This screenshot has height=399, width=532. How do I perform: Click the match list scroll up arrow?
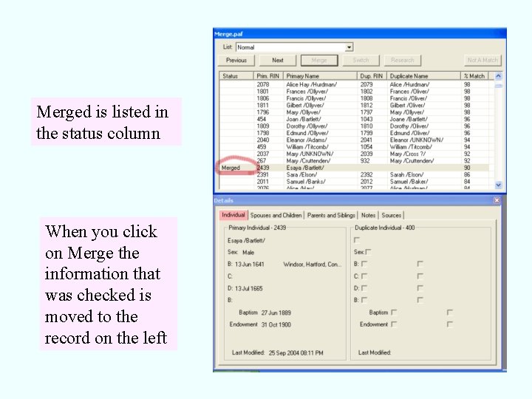pyautogui.click(x=498, y=76)
